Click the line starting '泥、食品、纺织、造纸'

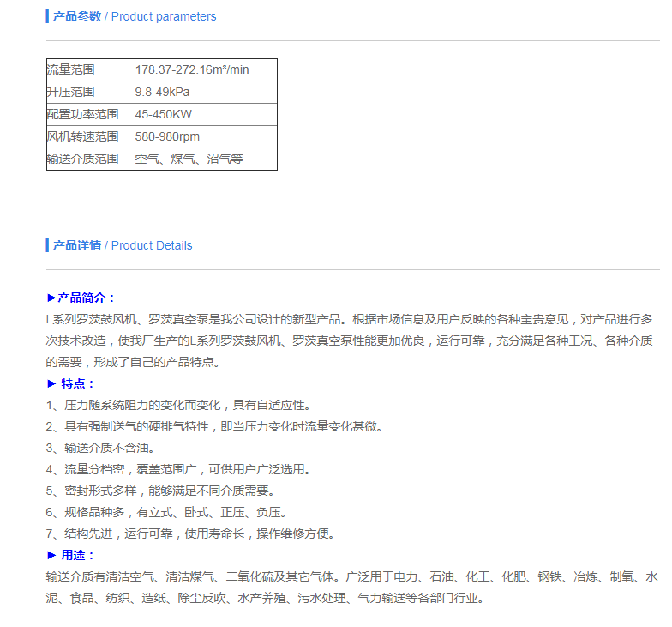coord(265,598)
